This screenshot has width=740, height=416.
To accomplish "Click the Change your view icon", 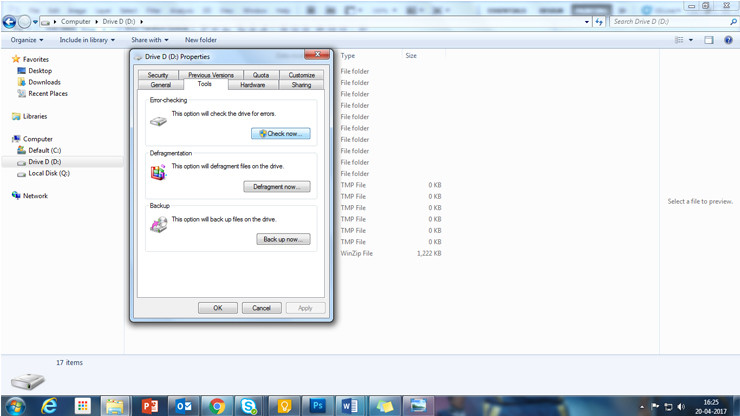I will click(679, 40).
